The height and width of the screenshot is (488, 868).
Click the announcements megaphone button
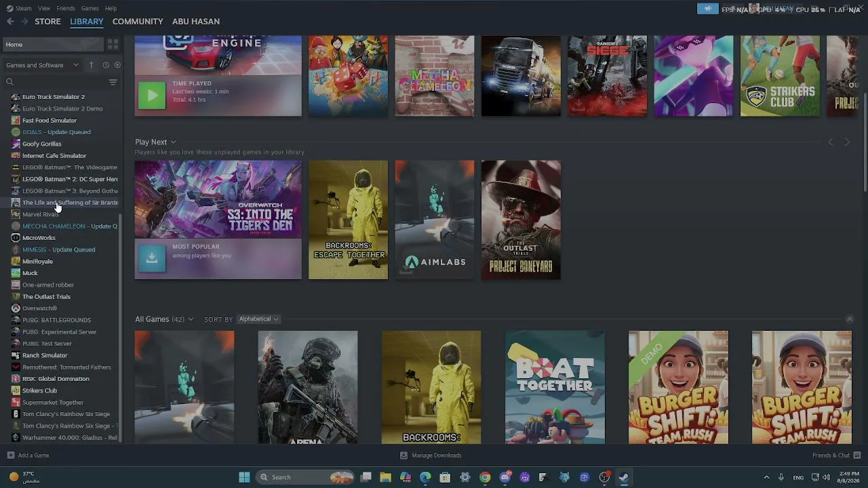[x=707, y=9]
